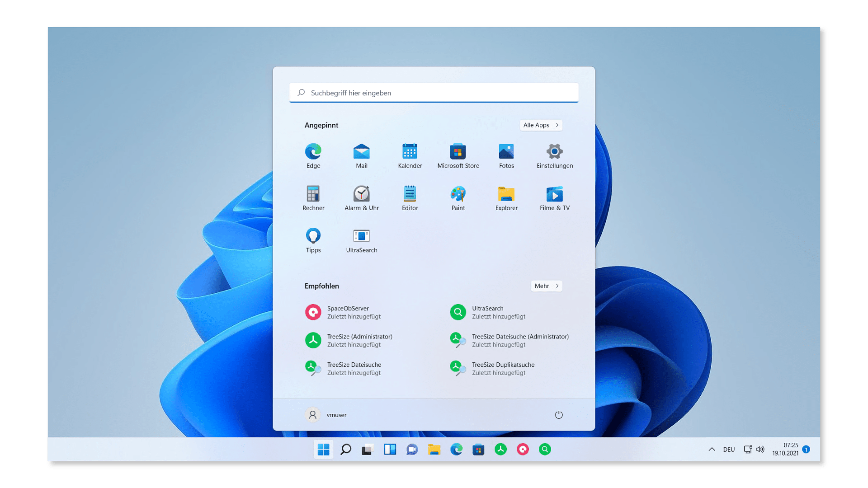Show more recommended items via Mehr
Screen dimensions: 868x488
546,286
